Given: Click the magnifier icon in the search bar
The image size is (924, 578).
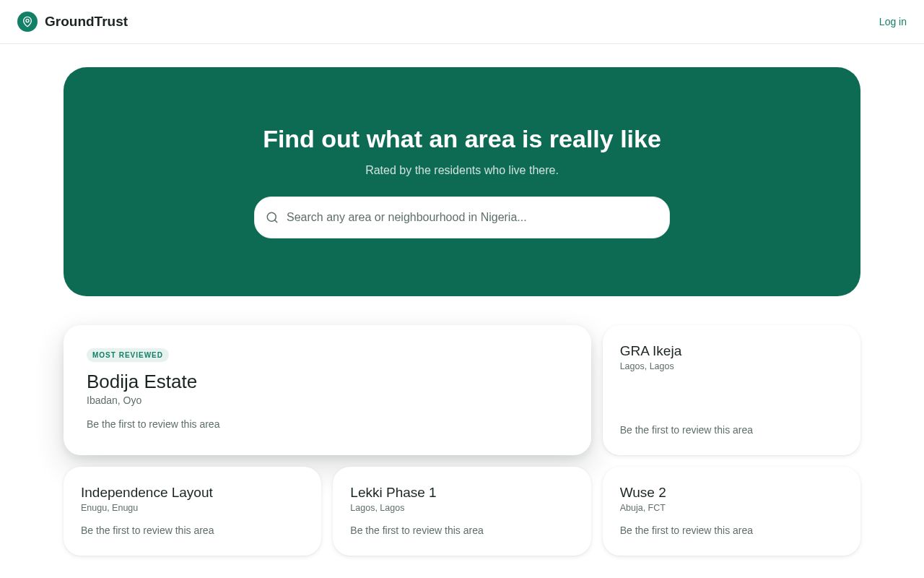Looking at the screenshot, I should pyautogui.click(x=272, y=217).
